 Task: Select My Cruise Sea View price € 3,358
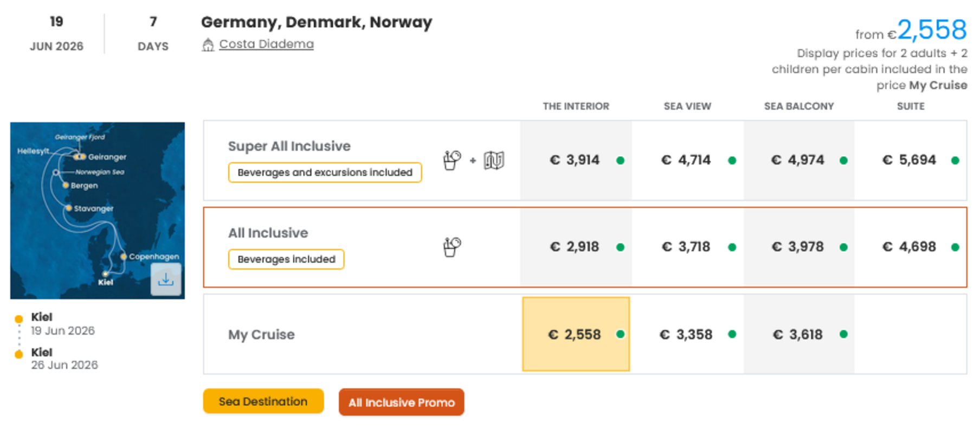tap(686, 334)
